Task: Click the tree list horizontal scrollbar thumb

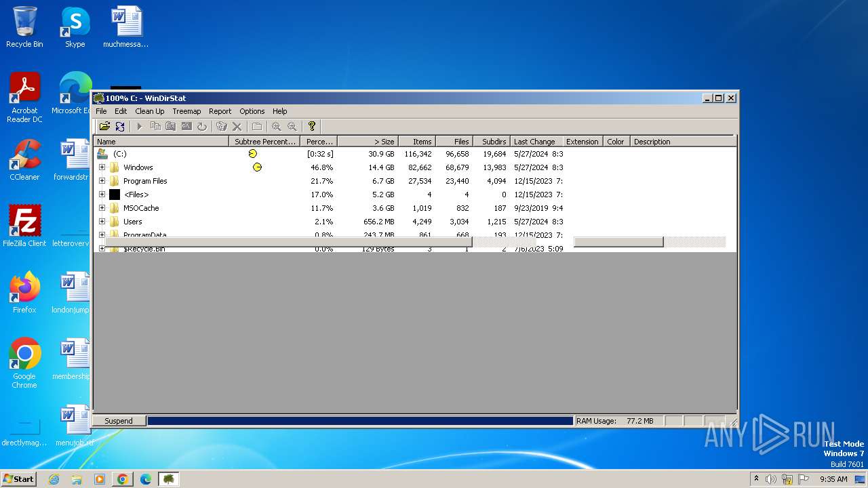Action: pyautogui.click(x=289, y=242)
